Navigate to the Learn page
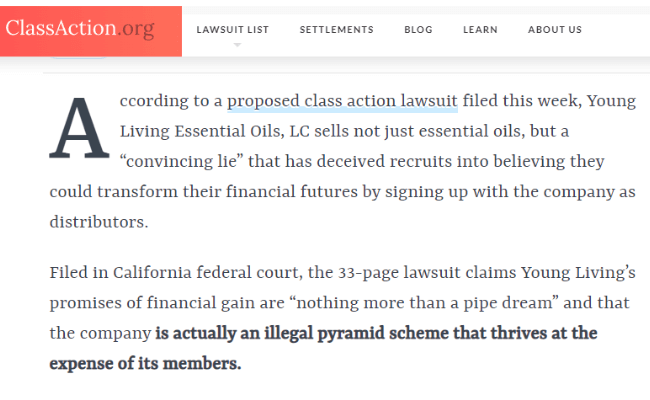The width and height of the screenshot is (650, 400). [480, 30]
